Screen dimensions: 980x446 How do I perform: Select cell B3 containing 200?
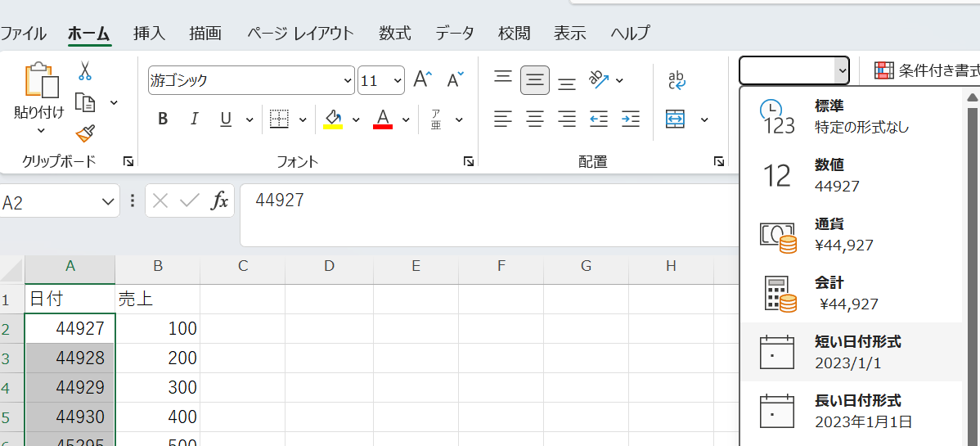158,358
